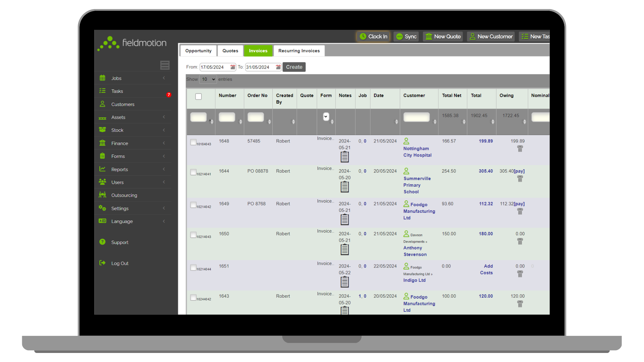Click the delete icon on the Summerville Primary row
This screenshot has width=644, height=362.
coord(520,179)
